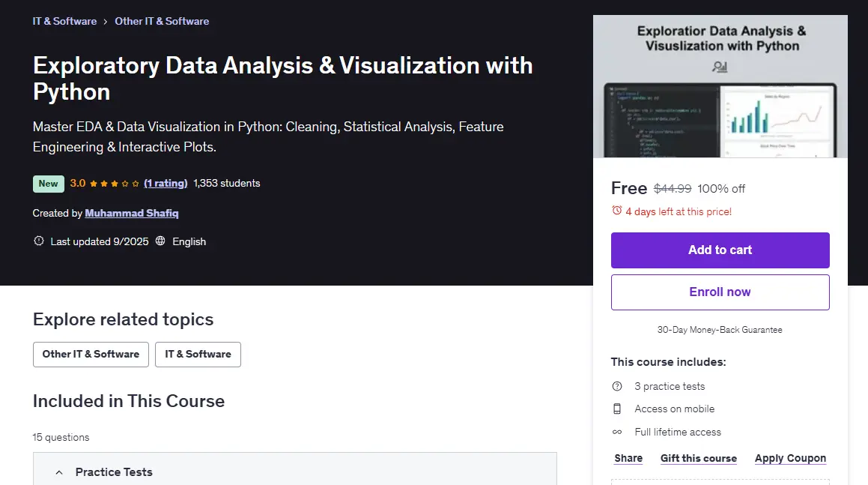Click the Full lifetime access text

tap(678, 432)
